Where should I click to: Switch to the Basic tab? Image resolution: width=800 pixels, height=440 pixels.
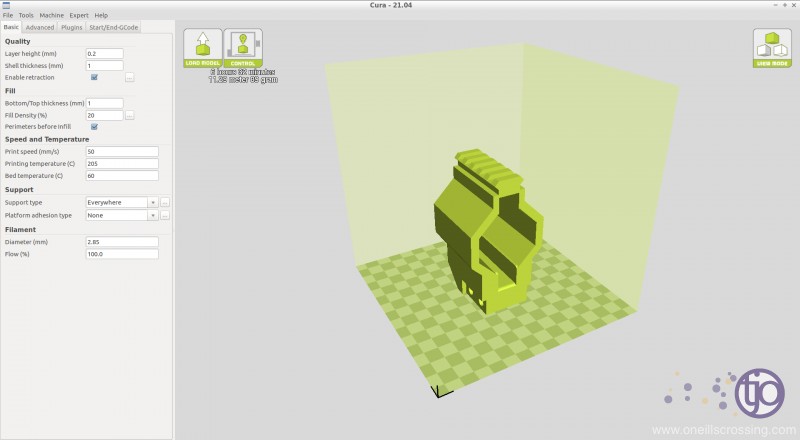tap(11, 27)
